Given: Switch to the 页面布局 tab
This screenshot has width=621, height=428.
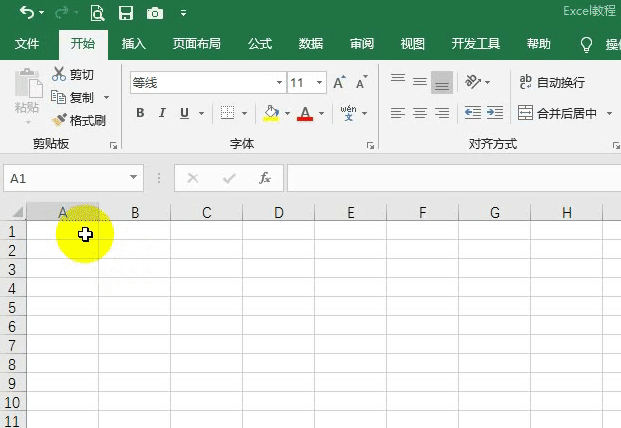Looking at the screenshot, I should point(197,44).
